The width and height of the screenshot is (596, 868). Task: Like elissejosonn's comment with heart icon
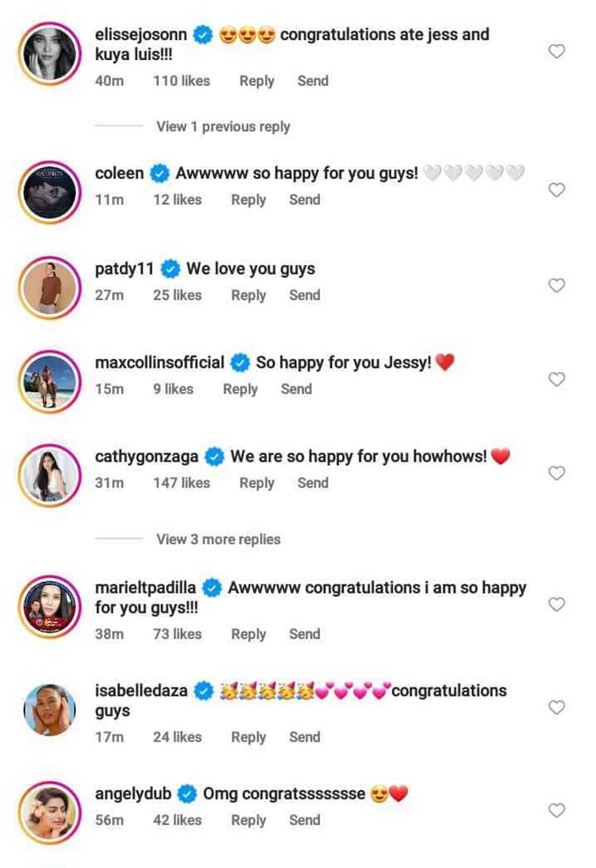click(556, 52)
